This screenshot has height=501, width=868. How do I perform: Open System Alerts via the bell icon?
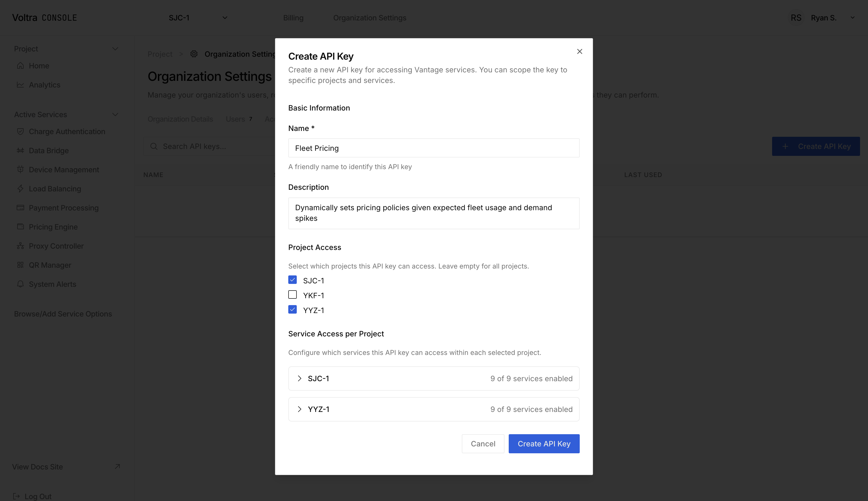21,284
